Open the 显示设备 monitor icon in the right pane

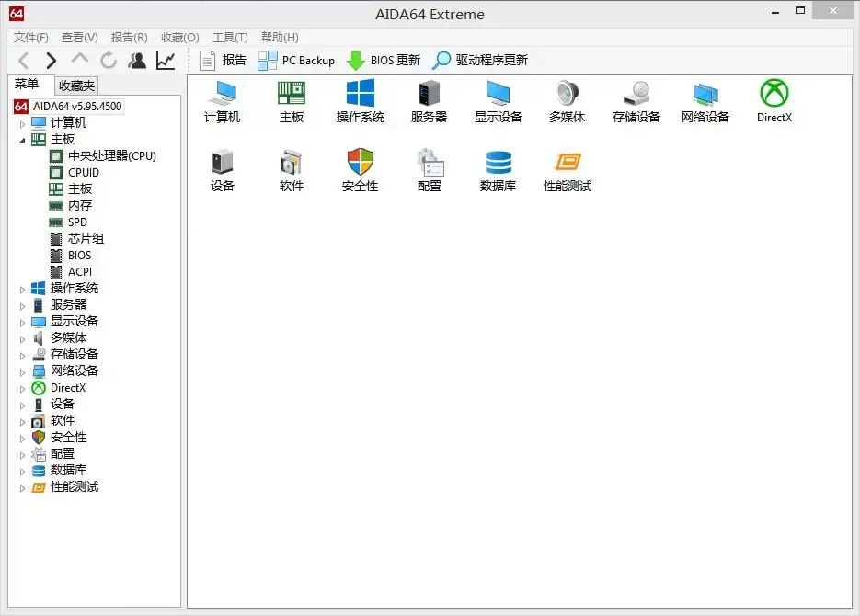498,101
